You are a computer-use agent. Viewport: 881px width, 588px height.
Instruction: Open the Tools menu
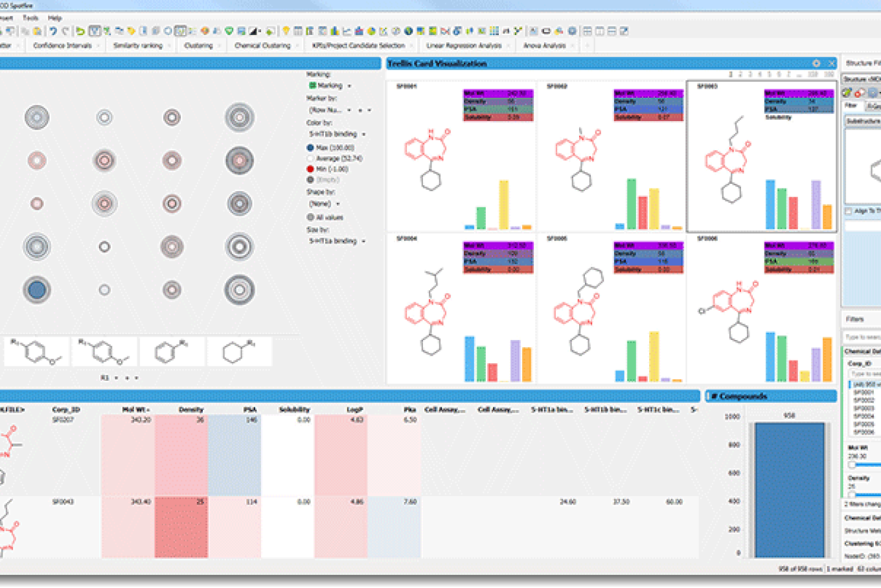(30, 18)
